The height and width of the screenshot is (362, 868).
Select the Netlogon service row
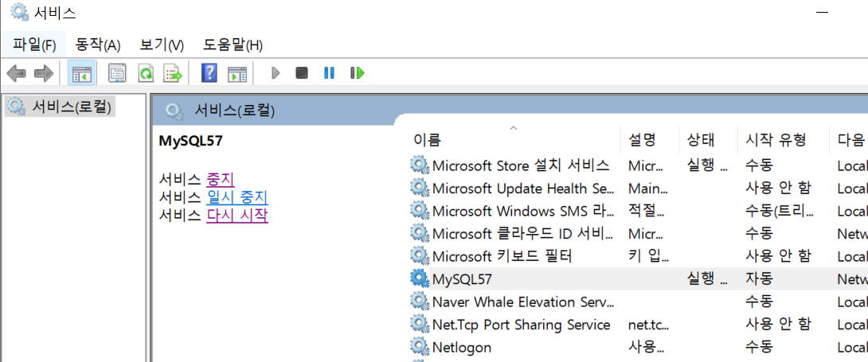639,347
